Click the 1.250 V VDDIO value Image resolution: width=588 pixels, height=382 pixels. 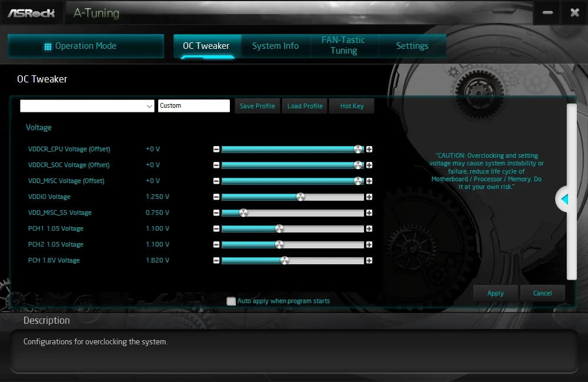(158, 197)
